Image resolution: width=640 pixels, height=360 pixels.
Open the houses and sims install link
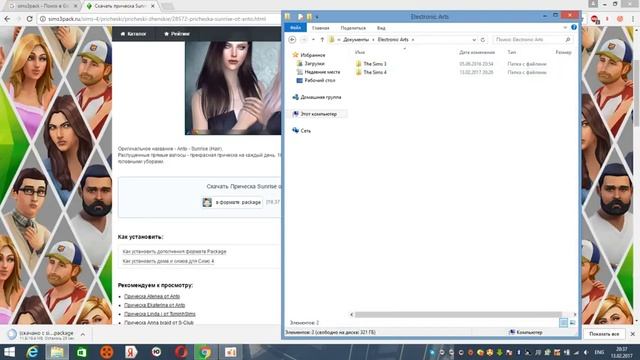click(168, 261)
